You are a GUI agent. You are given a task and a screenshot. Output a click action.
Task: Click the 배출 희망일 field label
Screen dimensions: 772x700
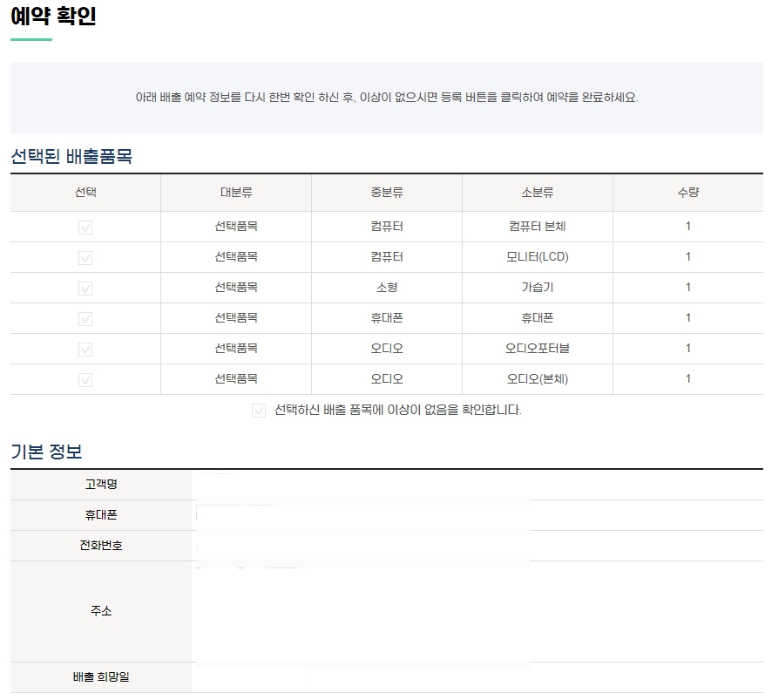(x=101, y=677)
